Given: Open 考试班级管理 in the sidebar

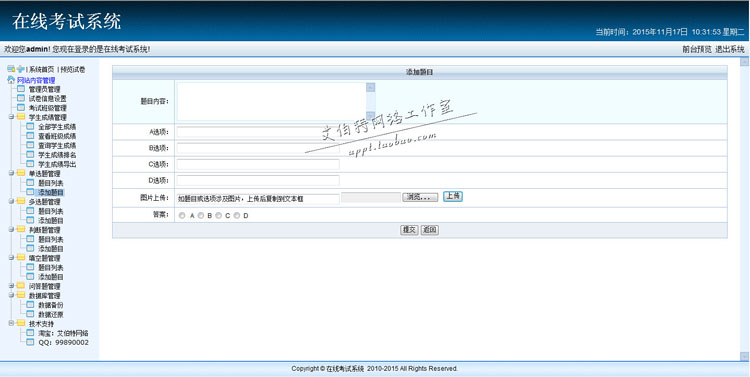Looking at the screenshot, I should click(47, 108).
